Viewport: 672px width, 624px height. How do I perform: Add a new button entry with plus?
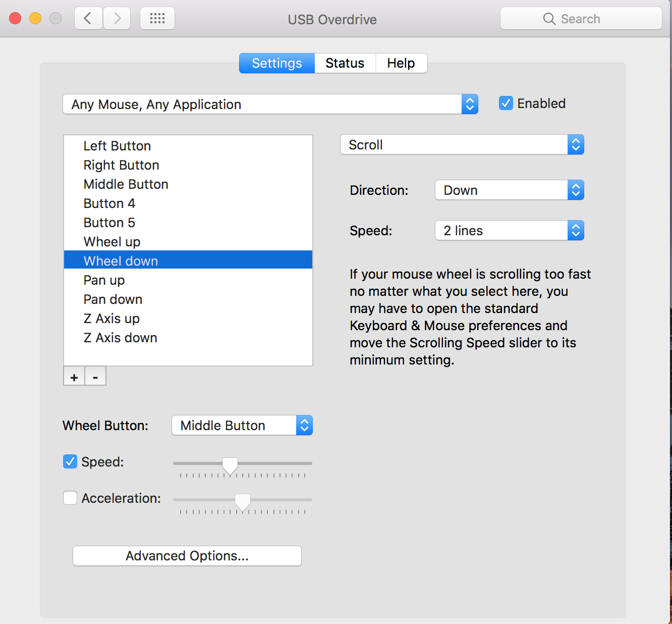(x=74, y=377)
